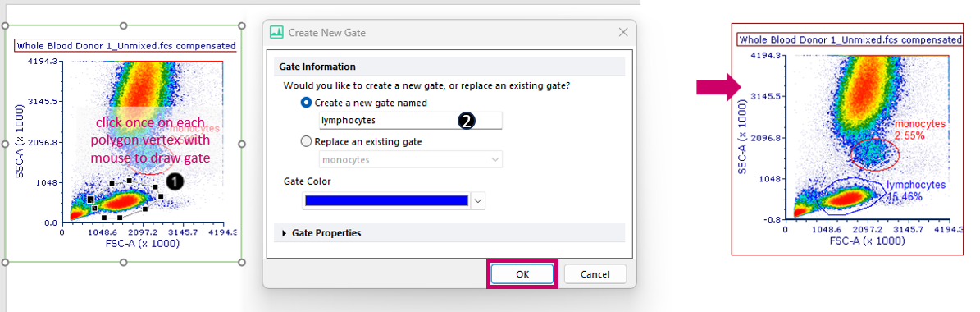Select Replace an existing gate option
The width and height of the screenshot is (980, 312).
click(306, 141)
